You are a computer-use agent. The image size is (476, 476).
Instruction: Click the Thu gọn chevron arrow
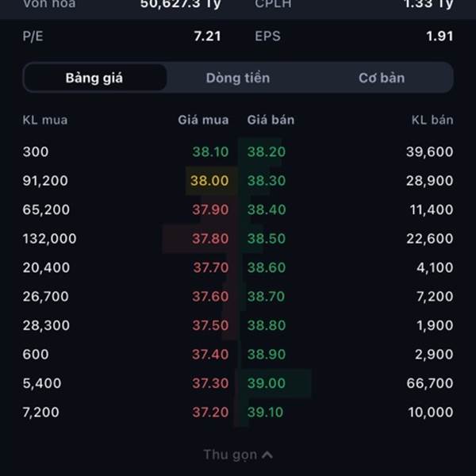pyautogui.click(x=267, y=455)
